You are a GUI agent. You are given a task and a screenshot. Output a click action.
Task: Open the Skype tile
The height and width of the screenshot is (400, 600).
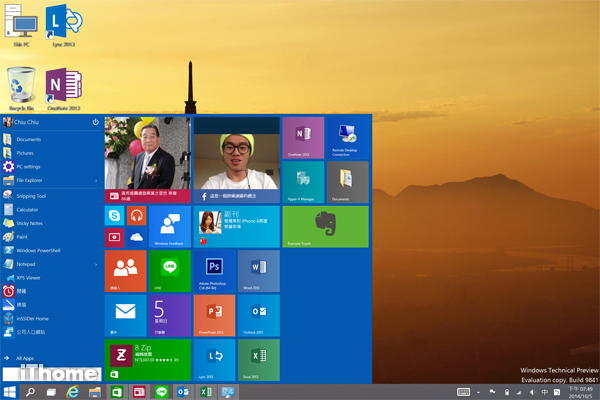tap(115, 216)
